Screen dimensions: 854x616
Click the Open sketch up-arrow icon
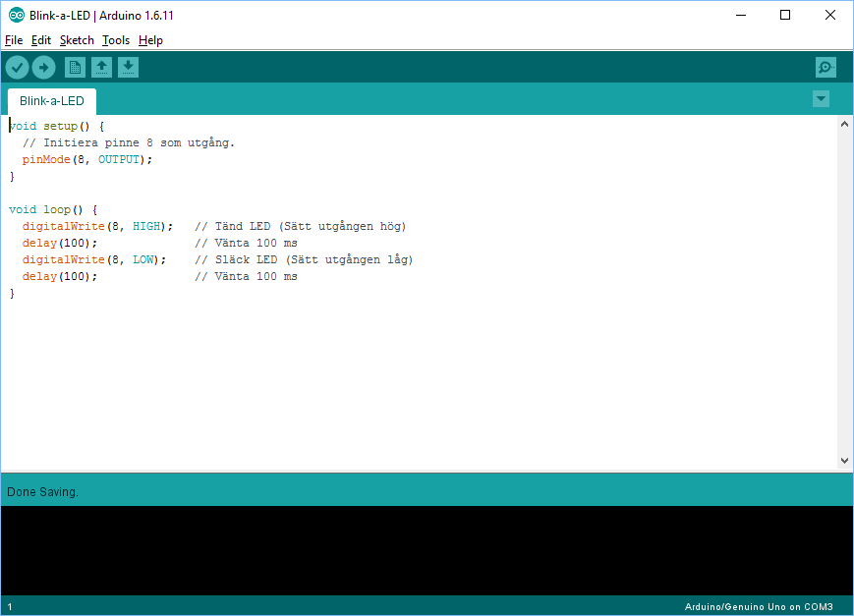tap(101, 68)
